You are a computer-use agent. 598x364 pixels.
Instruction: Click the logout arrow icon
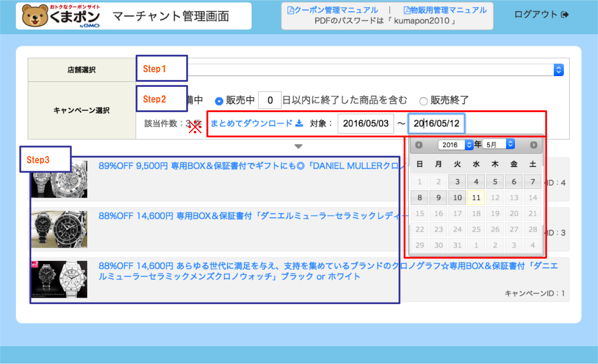pos(565,15)
